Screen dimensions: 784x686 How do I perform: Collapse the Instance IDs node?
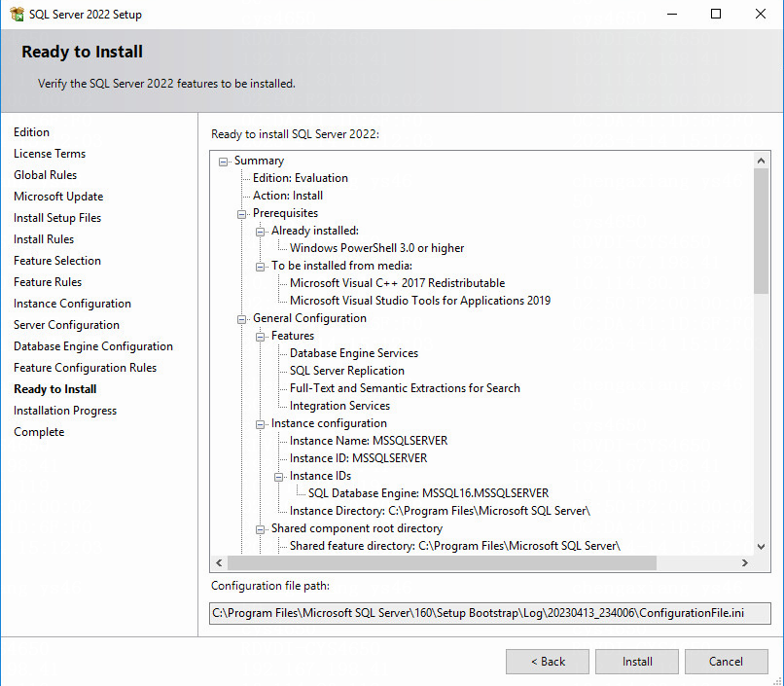point(278,477)
